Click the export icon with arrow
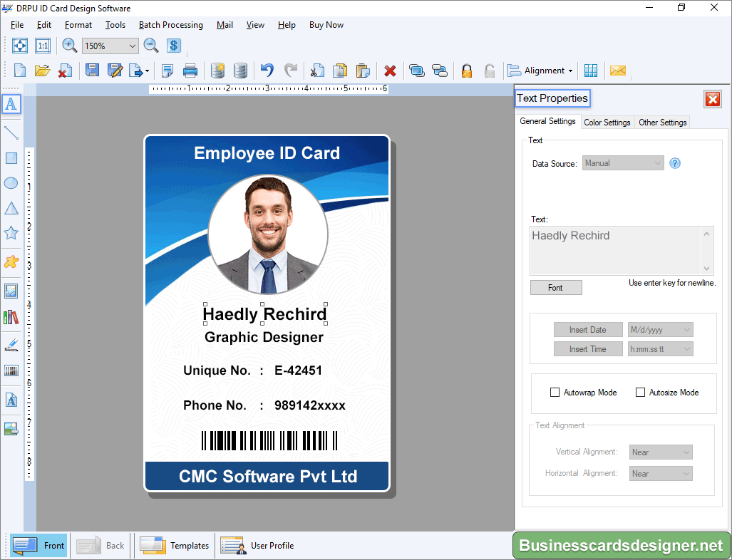This screenshot has height=560, width=732. 136,71
